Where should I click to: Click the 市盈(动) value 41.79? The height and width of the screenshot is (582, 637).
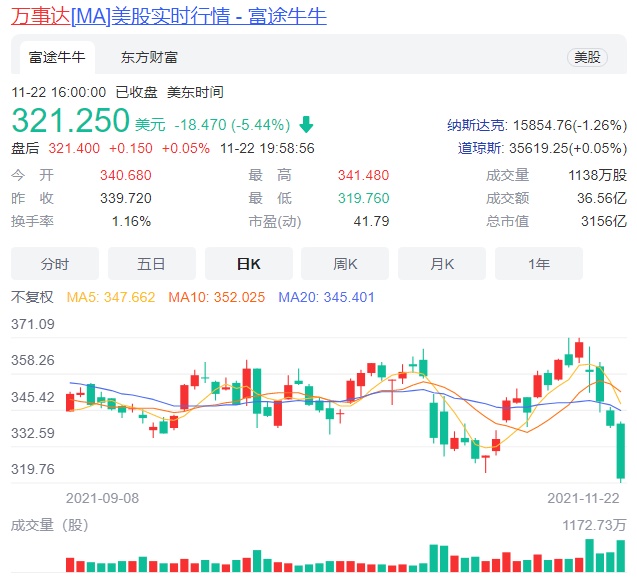pyautogui.click(x=371, y=221)
